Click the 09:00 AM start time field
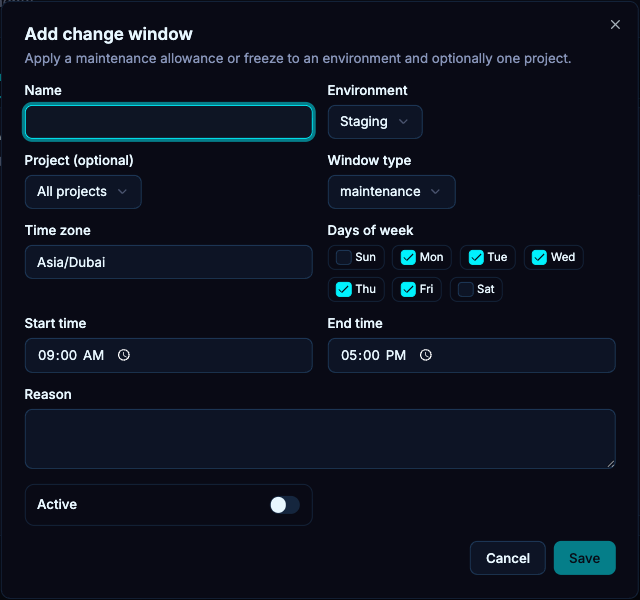This screenshot has width=640, height=600. 169,355
